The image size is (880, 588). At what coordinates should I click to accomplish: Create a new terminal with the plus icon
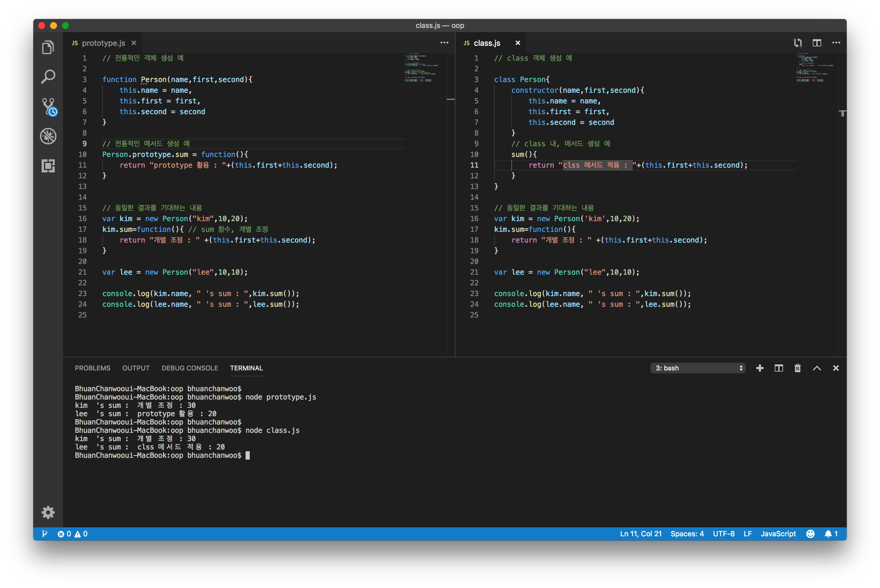pos(760,368)
